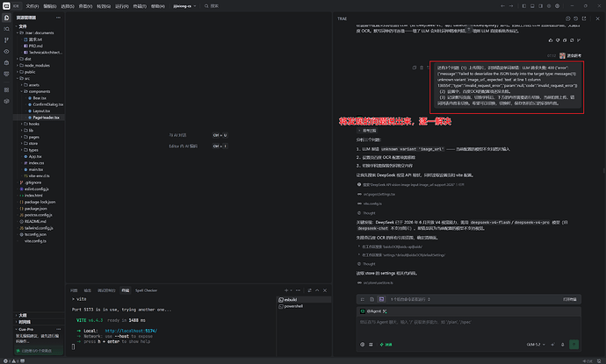Open the Run and Debug view
The height and width of the screenshot is (364, 606).
6,62
